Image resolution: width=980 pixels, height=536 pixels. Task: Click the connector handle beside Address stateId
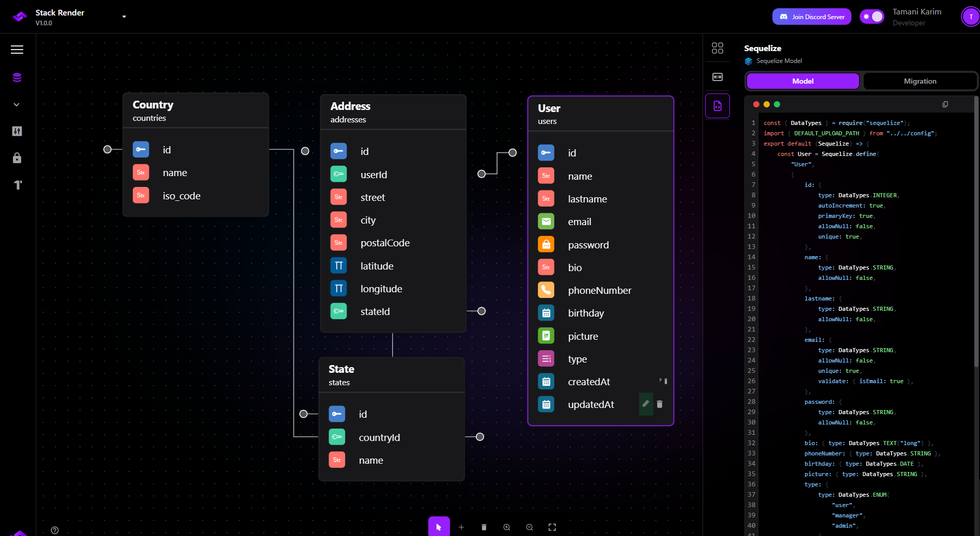pos(481,311)
